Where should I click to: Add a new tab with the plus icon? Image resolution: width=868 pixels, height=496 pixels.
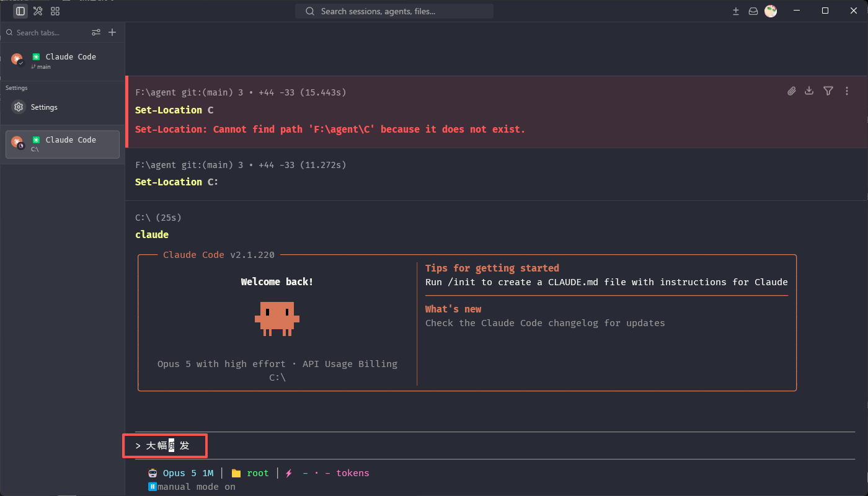[112, 32]
